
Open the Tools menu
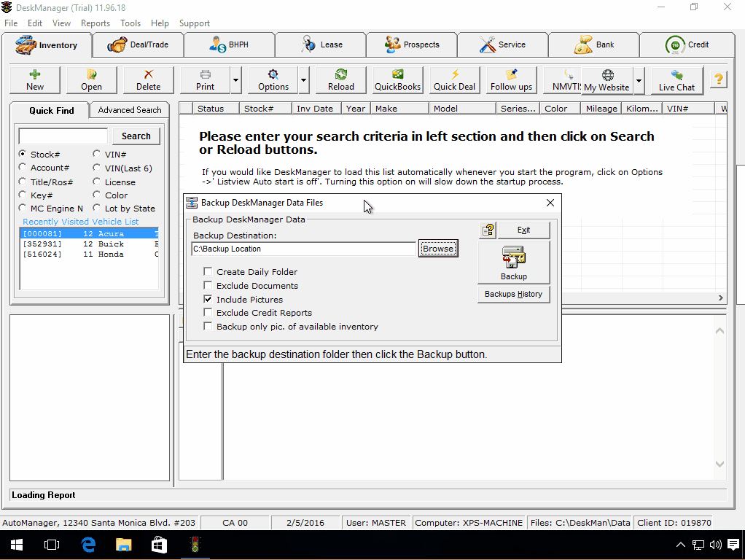pyautogui.click(x=130, y=23)
